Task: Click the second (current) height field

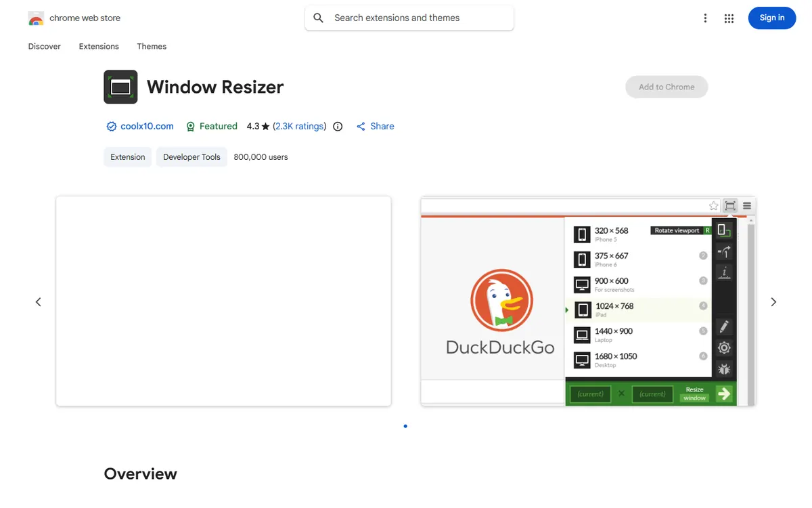Action: 653,394
